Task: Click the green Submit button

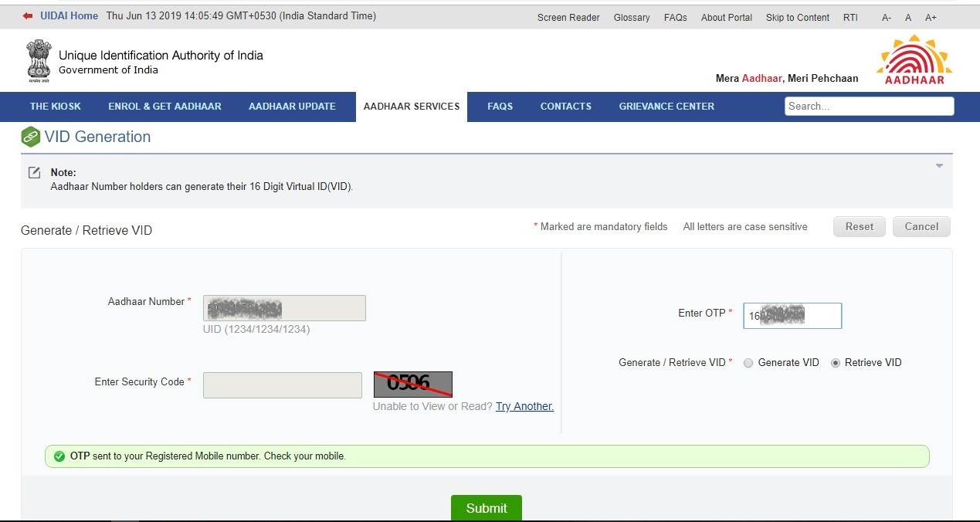Action: 487,507
